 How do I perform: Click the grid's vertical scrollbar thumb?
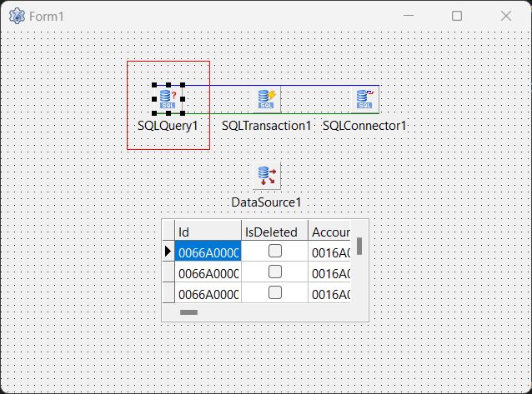[359, 246]
